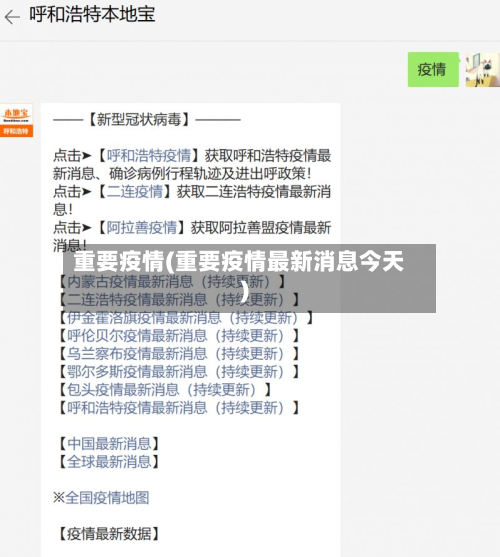This screenshot has width=500, height=557.
Task: Open the 全球最新消息 link
Action: pos(109,461)
